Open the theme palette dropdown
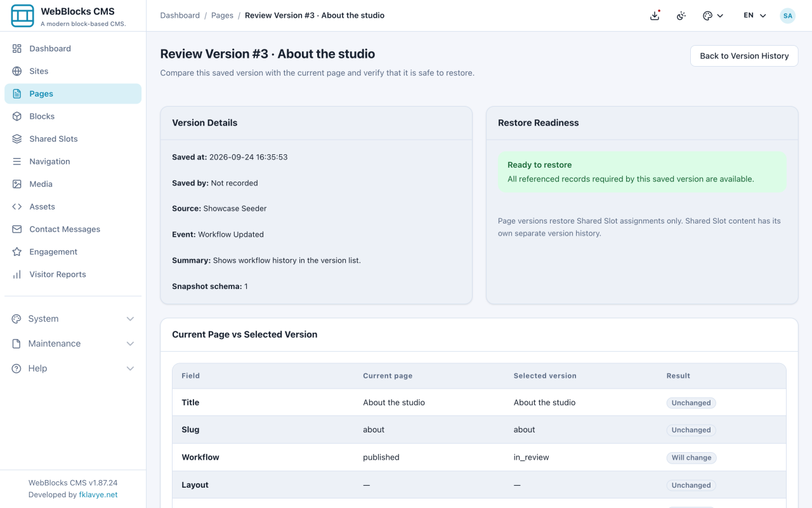This screenshot has width=812, height=508. click(713, 15)
